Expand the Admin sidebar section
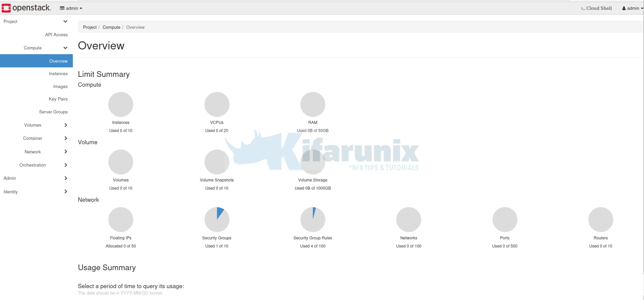The image size is (644, 300). coord(66,178)
